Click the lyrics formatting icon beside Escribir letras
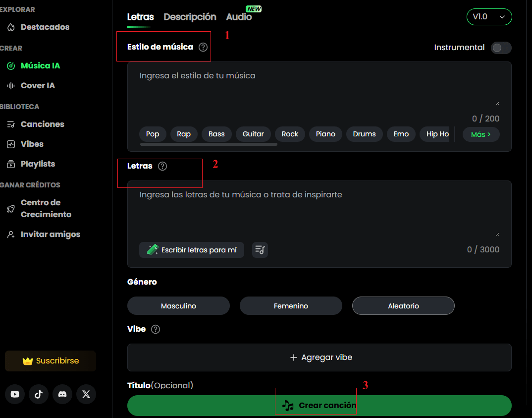Screen dimensions: 532x418 [260, 250]
